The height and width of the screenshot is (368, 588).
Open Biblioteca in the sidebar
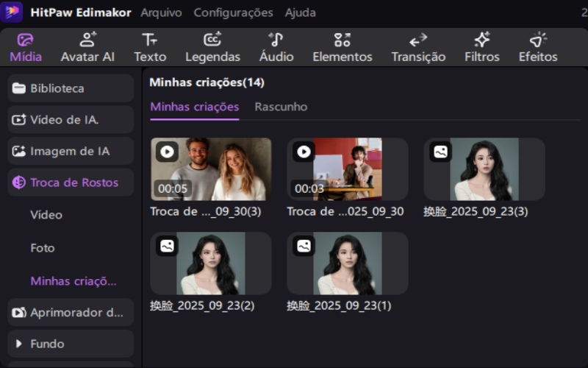point(71,88)
